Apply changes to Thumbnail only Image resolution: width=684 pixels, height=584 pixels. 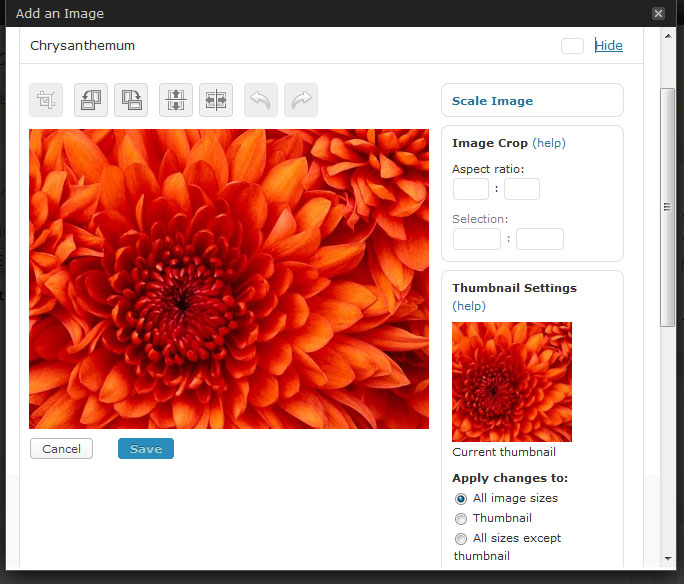coord(461,519)
